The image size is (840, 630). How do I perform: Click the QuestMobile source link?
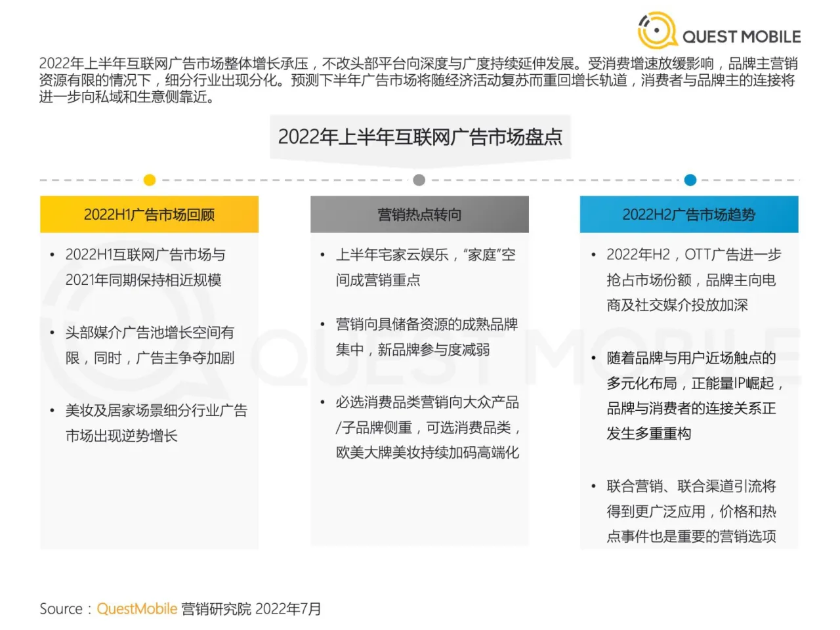click(x=136, y=609)
